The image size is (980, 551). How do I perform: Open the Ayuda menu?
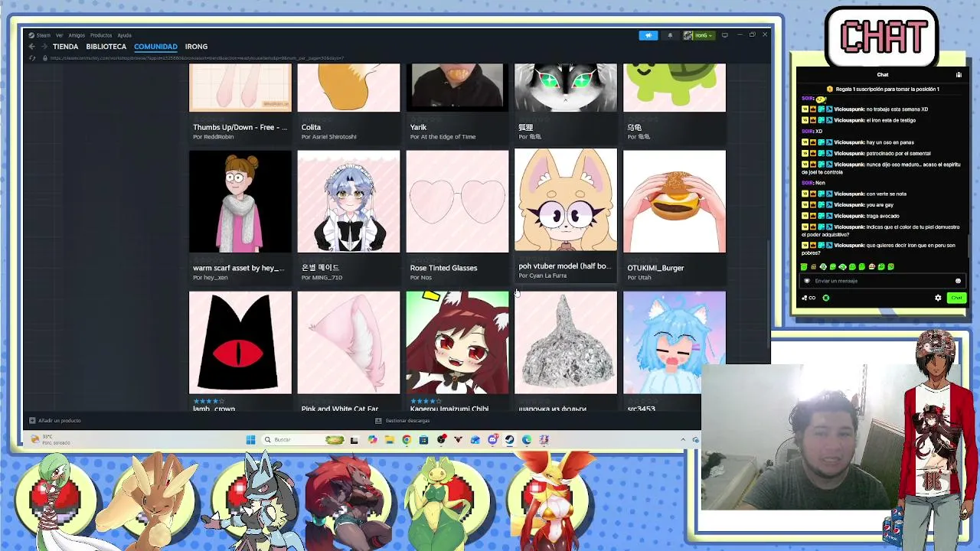(x=124, y=35)
